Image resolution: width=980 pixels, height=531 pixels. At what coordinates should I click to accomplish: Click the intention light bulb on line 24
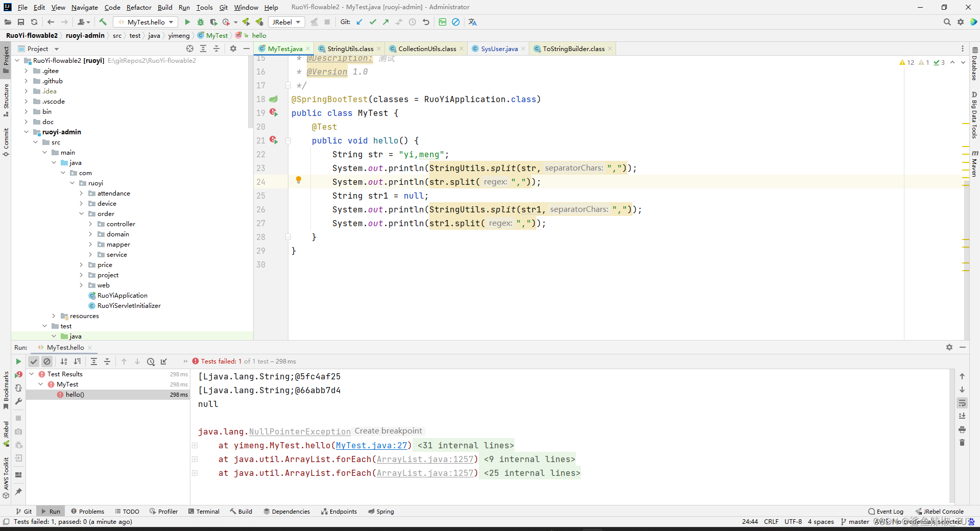[299, 180]
